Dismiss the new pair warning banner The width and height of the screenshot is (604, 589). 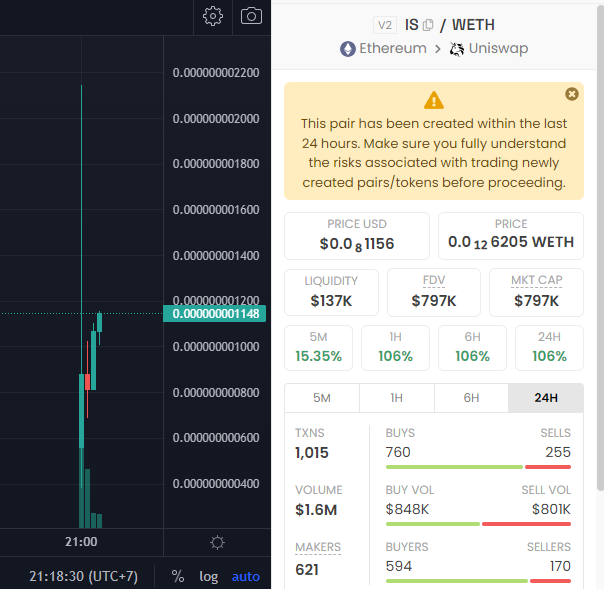pyautogui.click(x=572, y=94)
